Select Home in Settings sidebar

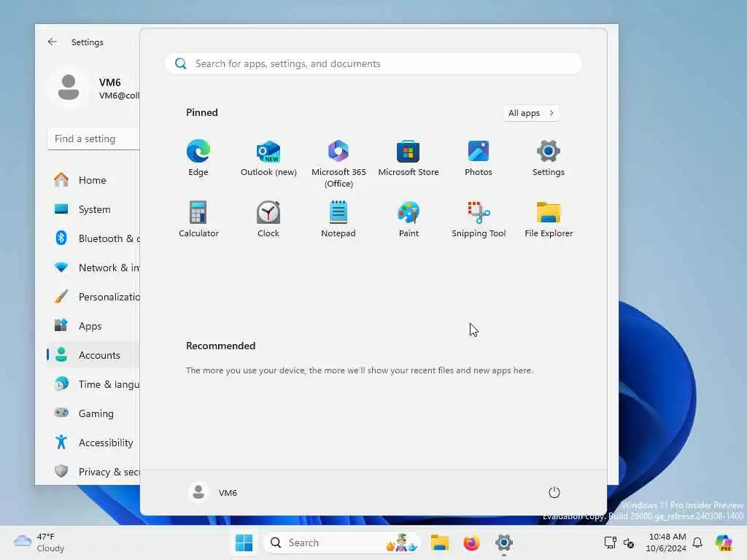[94, 180]
